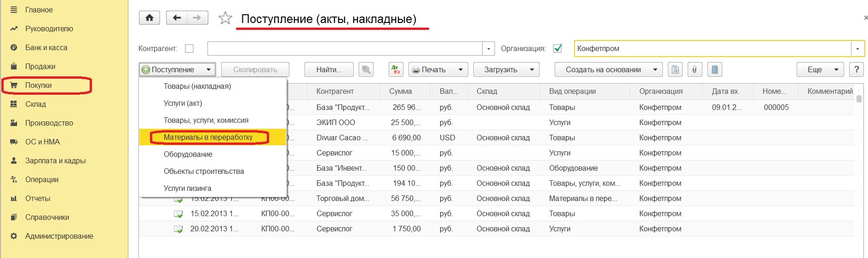Click the shopping cart icon beside Покупки
868x258 pixels.
click(14, 85)
